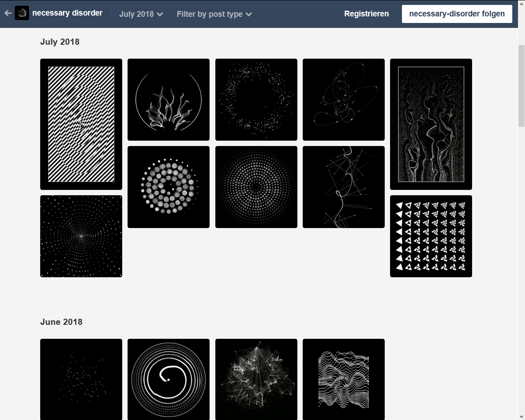Select the concentric small rings pattern post

[256, 187]
